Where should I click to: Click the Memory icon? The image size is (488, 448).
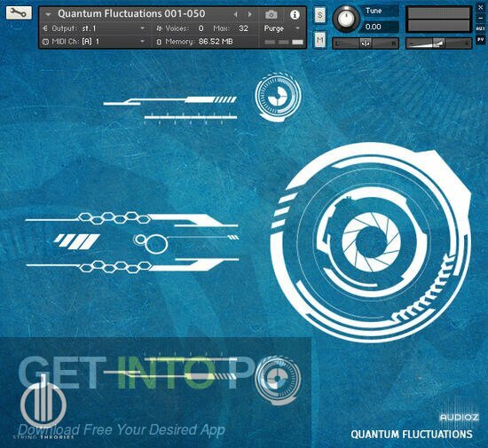point(159,42)
